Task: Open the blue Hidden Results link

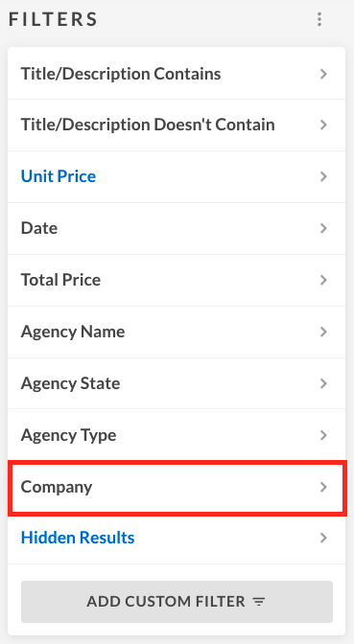Action: click(x=78, y=538)
